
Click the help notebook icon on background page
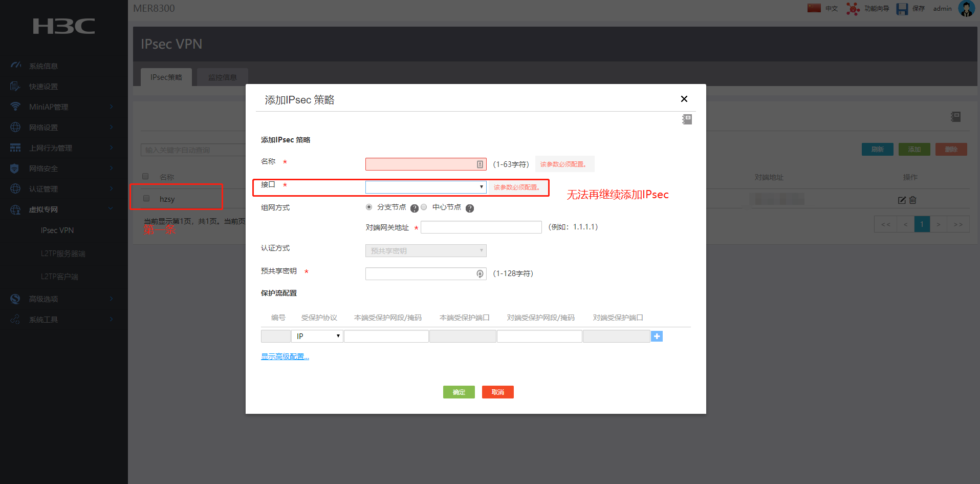pyautogui.click(x=955, y=117)
